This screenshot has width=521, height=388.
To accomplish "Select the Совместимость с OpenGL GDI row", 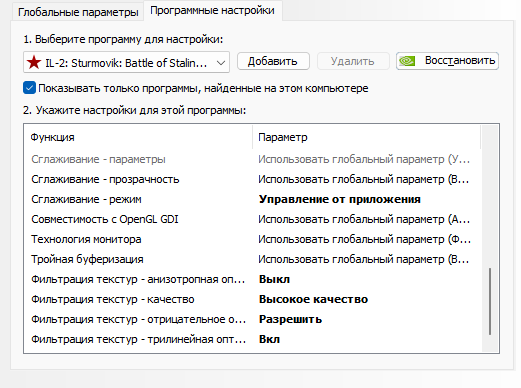I will (253, 219).
